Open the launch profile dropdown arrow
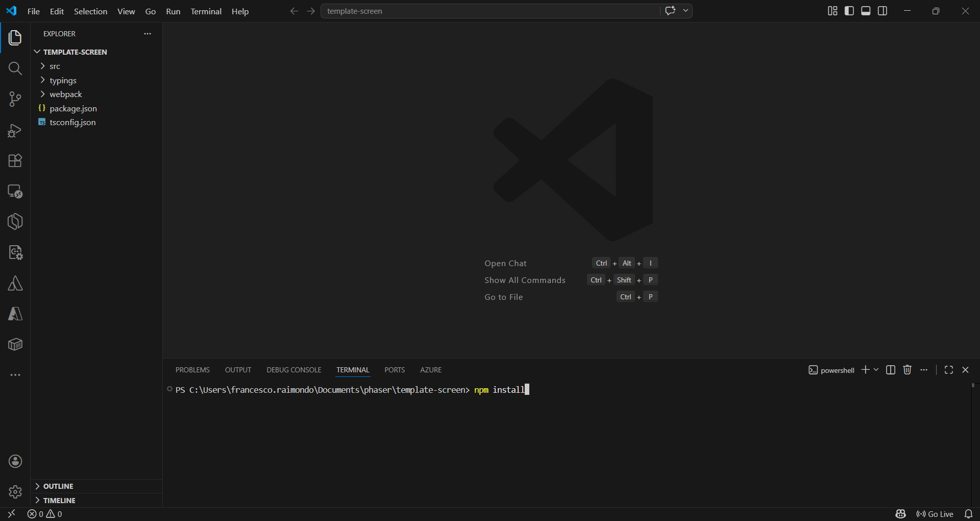Viewport: 980px width, 521px height. 876,370
